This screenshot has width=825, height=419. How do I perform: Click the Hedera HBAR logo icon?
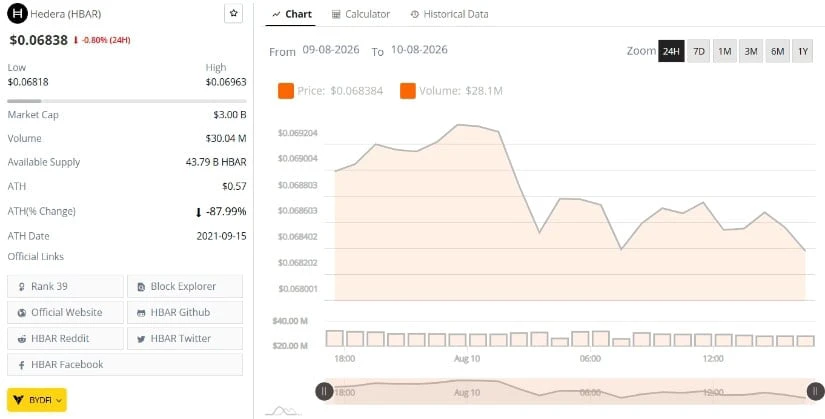pyautogui.click(x=17, y=14)
